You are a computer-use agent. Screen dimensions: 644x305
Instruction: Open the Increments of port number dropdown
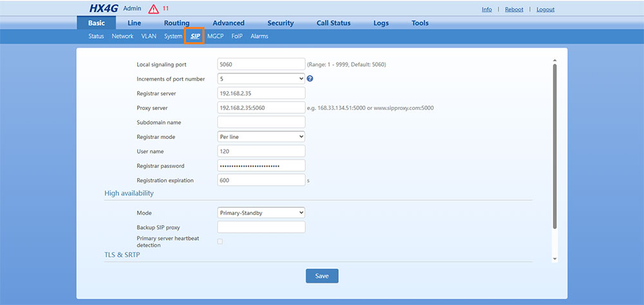tap(261, 79)
